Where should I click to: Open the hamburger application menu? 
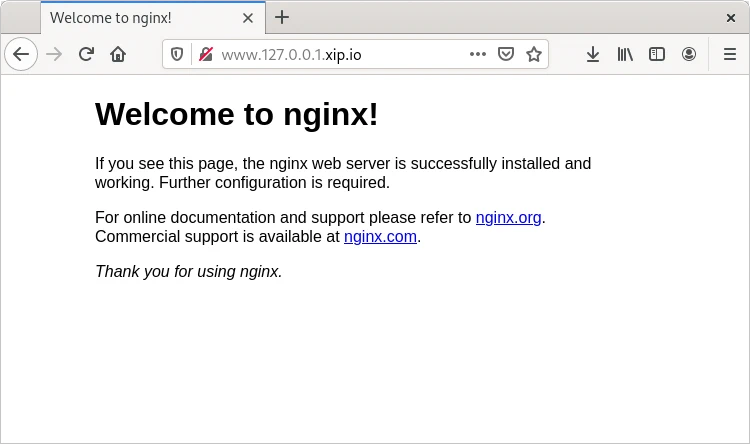[x=729, y=55]
